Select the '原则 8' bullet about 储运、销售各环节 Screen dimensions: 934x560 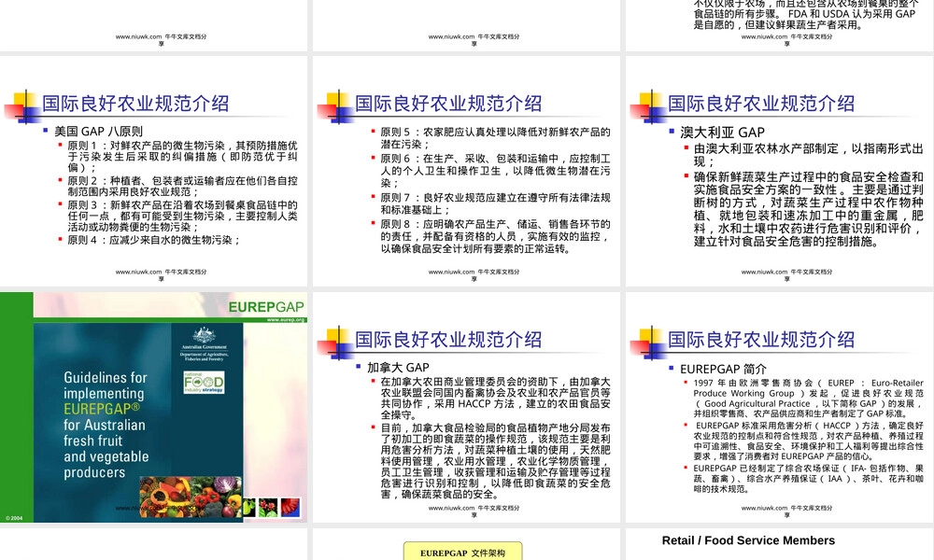tap(496, 236)
